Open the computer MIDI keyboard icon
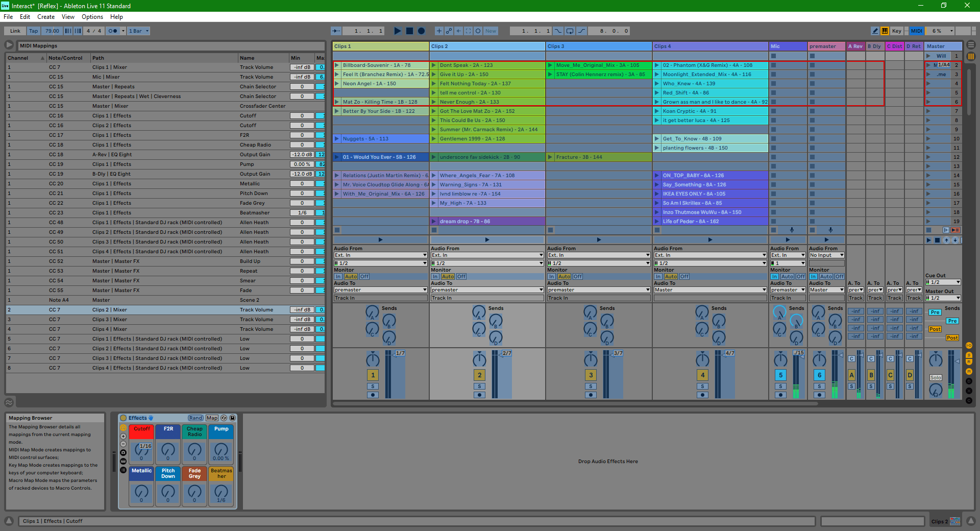This screenshot has height=531, width=980. click(885, 31)
